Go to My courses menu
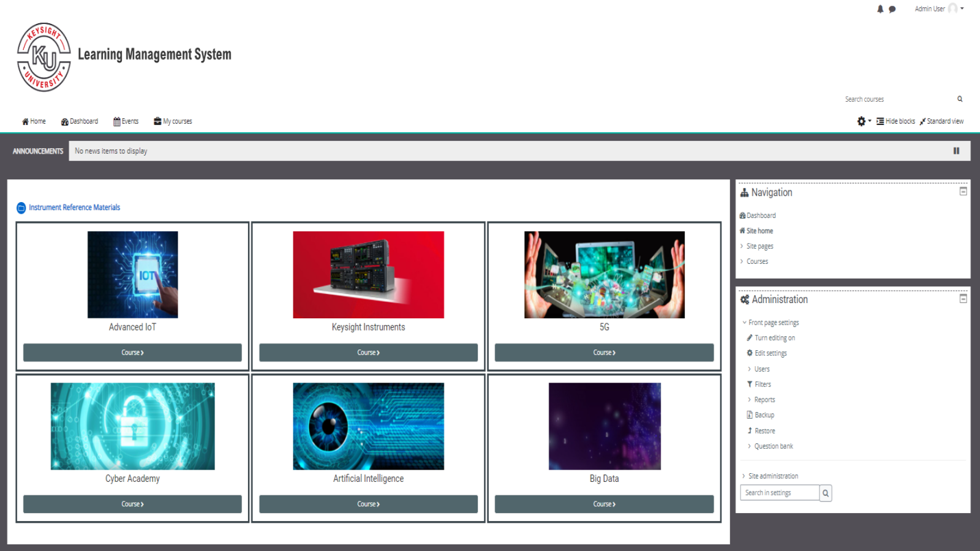 [173, 121]
